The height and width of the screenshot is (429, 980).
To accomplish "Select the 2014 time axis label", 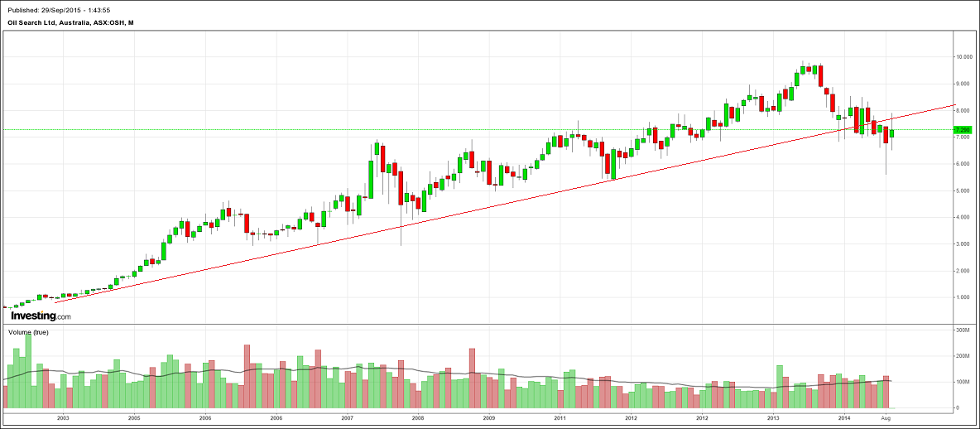I will pyautogui.click(x=843, y=420).
